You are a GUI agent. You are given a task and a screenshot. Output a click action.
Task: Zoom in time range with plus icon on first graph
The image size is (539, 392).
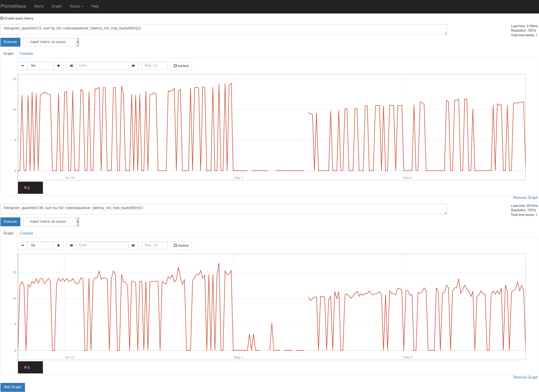click(58, 66)
